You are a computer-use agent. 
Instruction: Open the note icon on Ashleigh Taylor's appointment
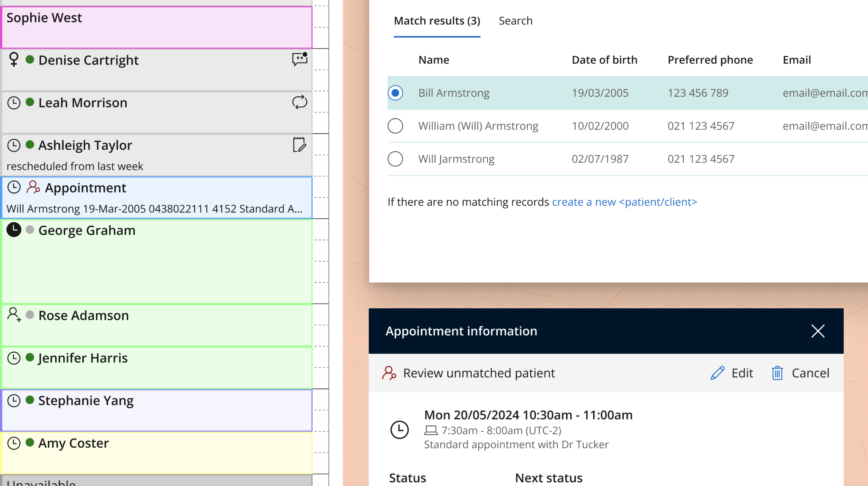299,145
